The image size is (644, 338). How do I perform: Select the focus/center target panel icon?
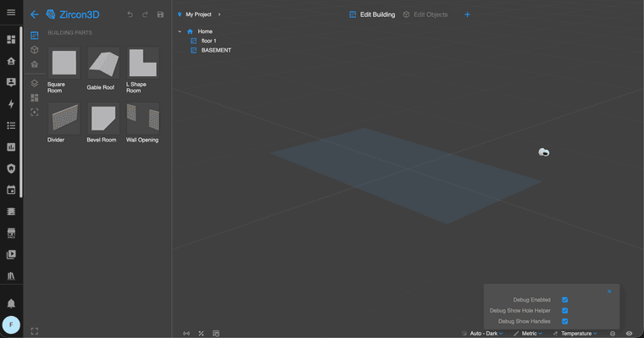[x=35, y=112]
